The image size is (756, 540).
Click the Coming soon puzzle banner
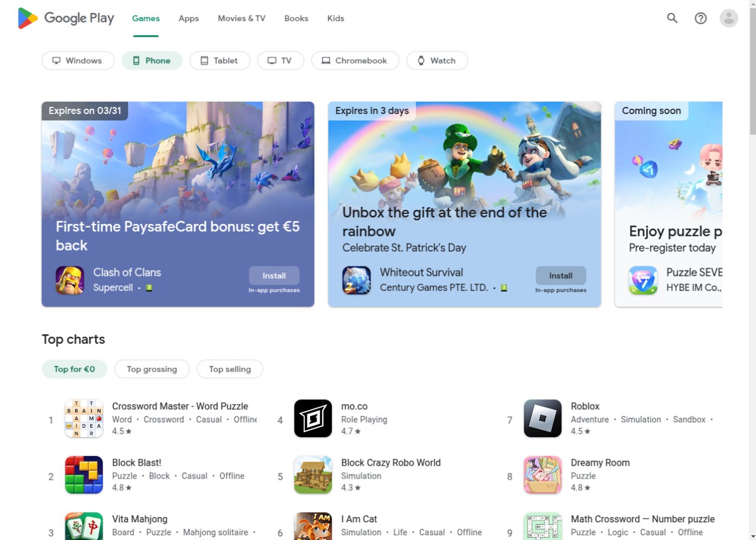669,204
